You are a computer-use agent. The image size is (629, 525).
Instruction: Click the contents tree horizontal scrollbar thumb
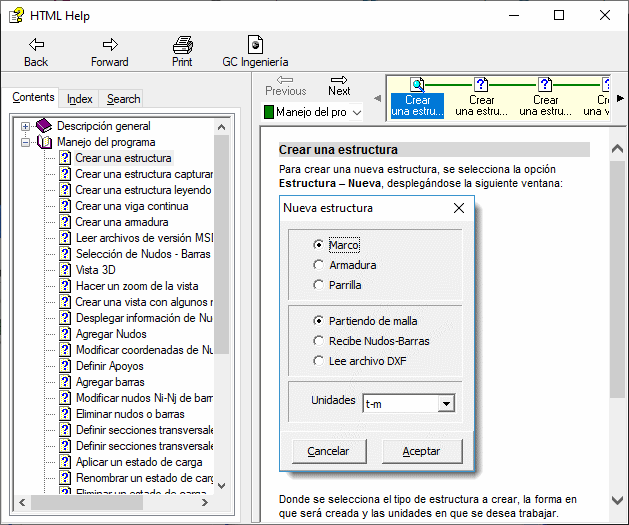point(87,502)
